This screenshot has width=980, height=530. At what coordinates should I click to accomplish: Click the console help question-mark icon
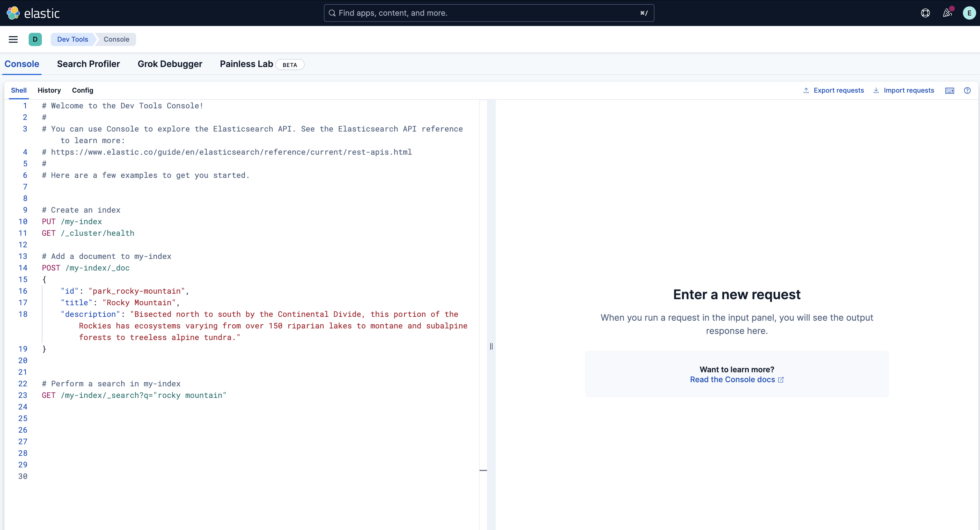click(x=967, y=90)
